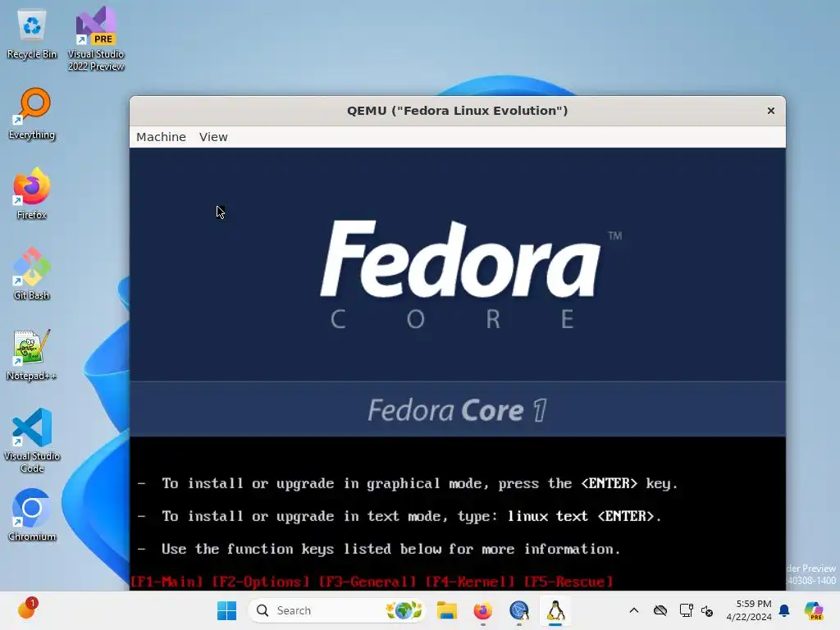Image resolution: width=840 pixels, height=630 pixels.
Task: Open the Everything search shortcut
Action: coord(32,113)
